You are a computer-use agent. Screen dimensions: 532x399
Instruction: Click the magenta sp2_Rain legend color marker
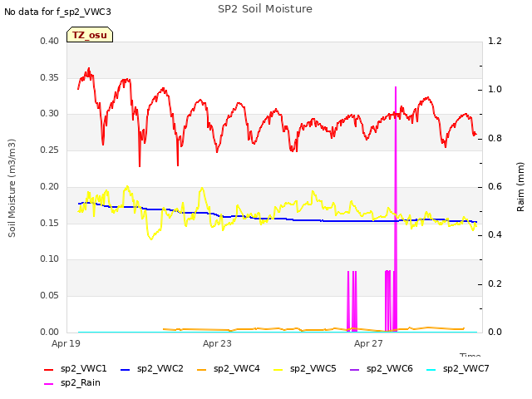[49, 384]
